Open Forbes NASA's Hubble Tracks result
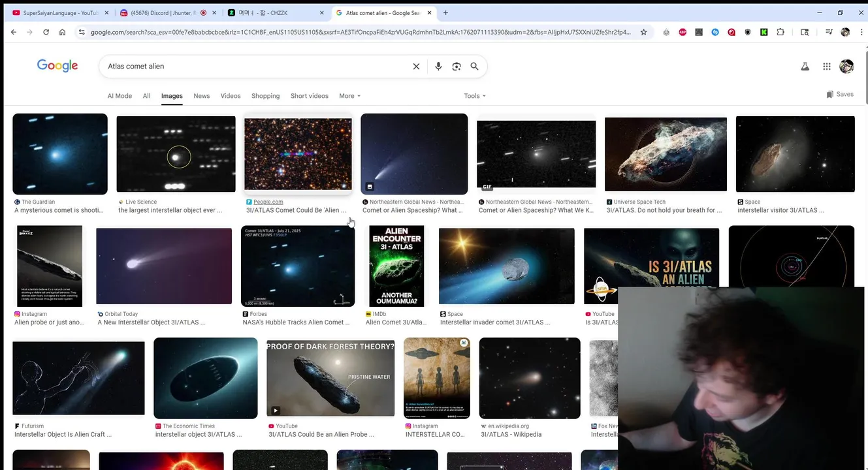The image size is (868, 470). tap(297, 322)
